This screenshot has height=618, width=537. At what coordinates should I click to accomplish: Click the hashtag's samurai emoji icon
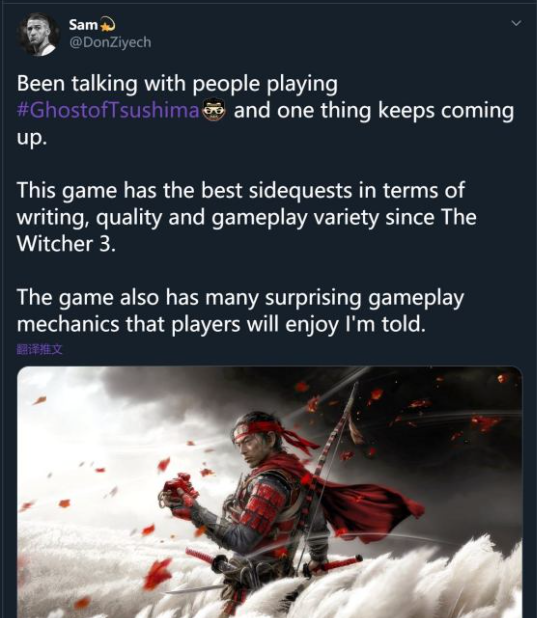click(214, 110)
